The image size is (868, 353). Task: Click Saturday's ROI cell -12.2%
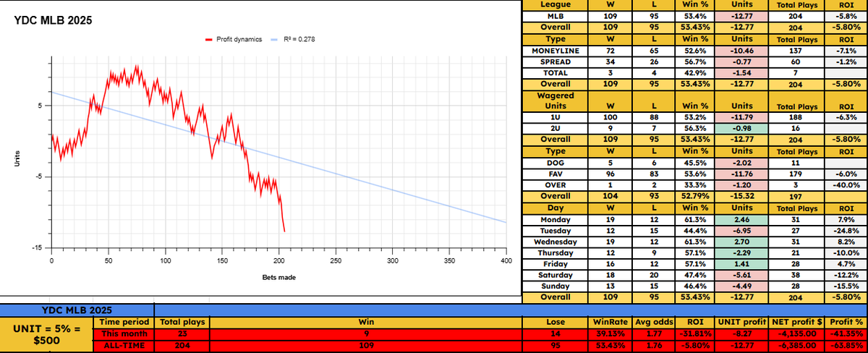pyautogui.click(x=847, y=276)
